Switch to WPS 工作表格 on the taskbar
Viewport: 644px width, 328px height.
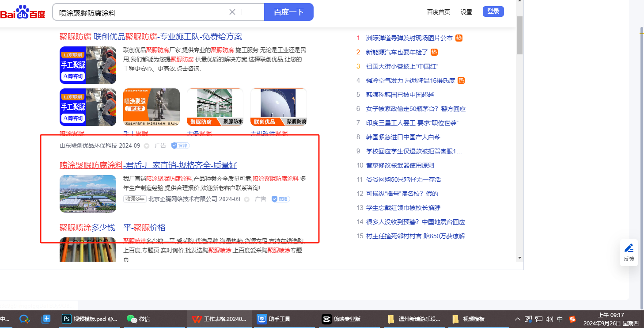coord(219,319)
